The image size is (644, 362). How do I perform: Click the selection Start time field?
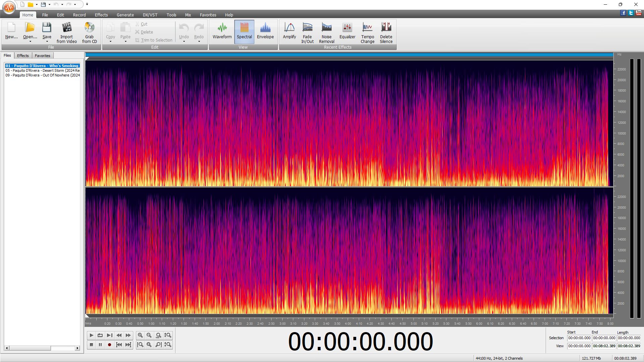coord(579,338)
